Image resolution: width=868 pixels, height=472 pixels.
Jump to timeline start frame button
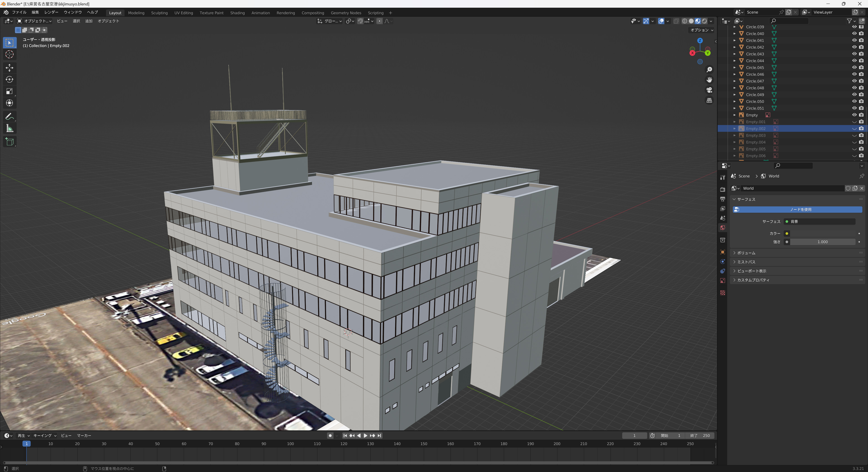point(345,436)
